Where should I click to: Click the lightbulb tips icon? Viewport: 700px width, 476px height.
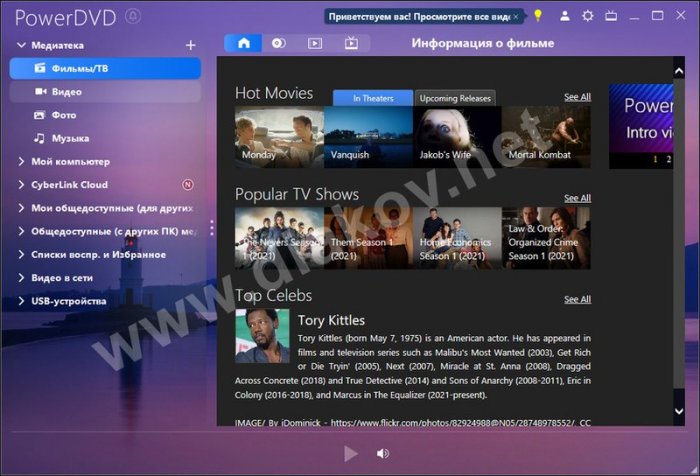pyautogui.click(x=537, y=16)
